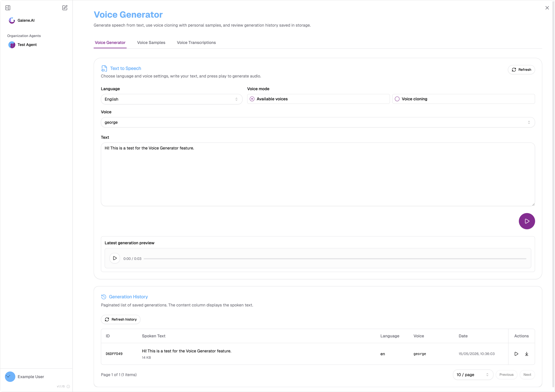This screenshot has height=392, width=555.
Task: Play generation D6DFFD49 from history
Action: (516, 354)
